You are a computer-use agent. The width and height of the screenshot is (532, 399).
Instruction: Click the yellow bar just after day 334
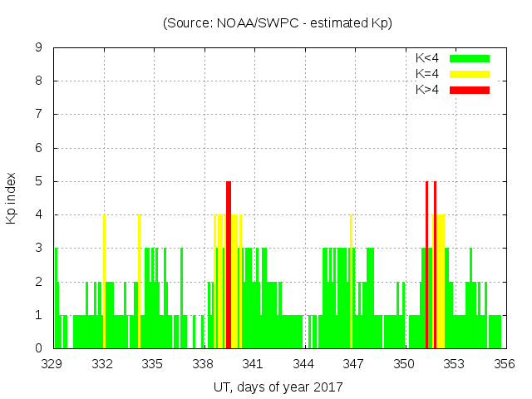[139, 281]
